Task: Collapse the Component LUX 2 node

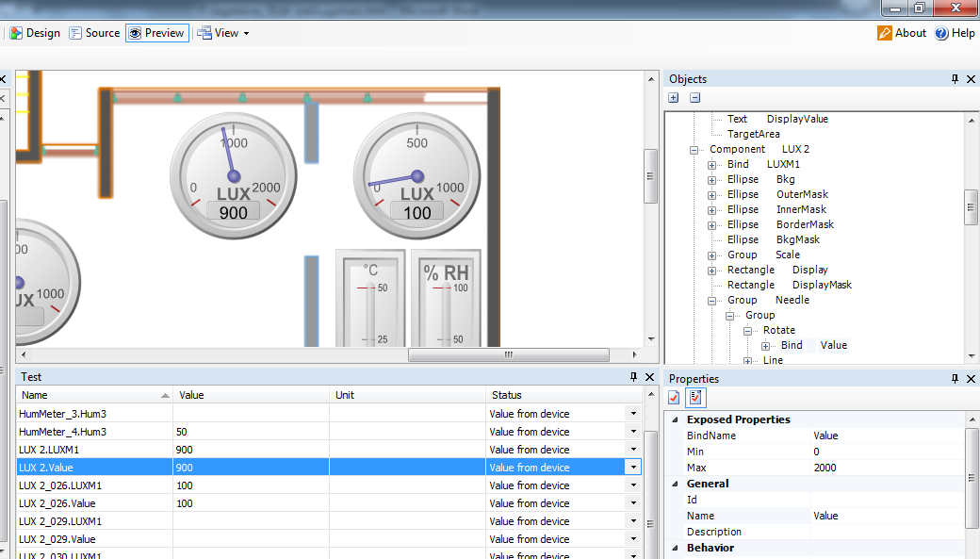Action: 694,150
